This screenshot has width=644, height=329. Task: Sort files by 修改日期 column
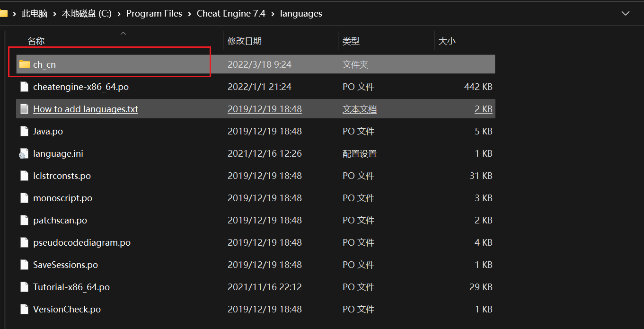tap(245, 41)
